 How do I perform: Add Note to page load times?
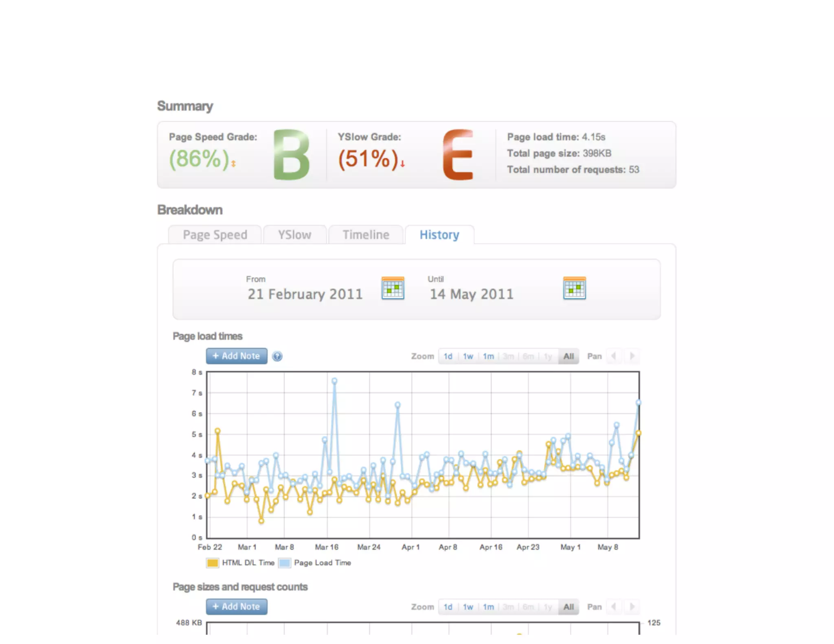(x=236, y=356)
